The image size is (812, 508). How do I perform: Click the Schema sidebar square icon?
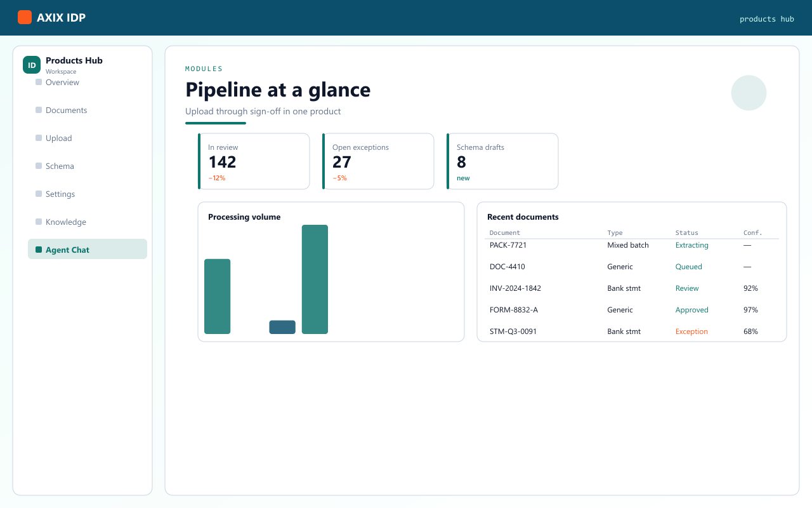point(39,166)
